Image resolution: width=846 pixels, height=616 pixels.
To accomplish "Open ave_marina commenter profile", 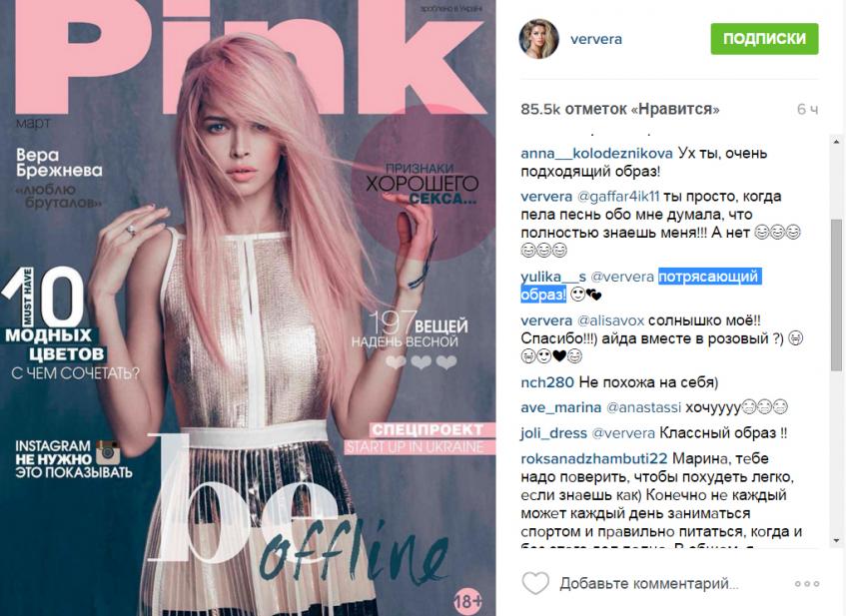I will click(561, 407).
